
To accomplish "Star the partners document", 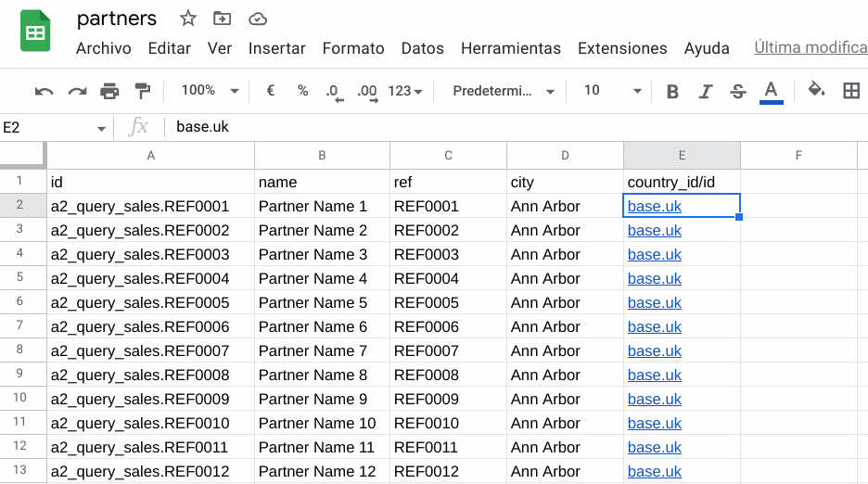I will (x=188, y=19).
